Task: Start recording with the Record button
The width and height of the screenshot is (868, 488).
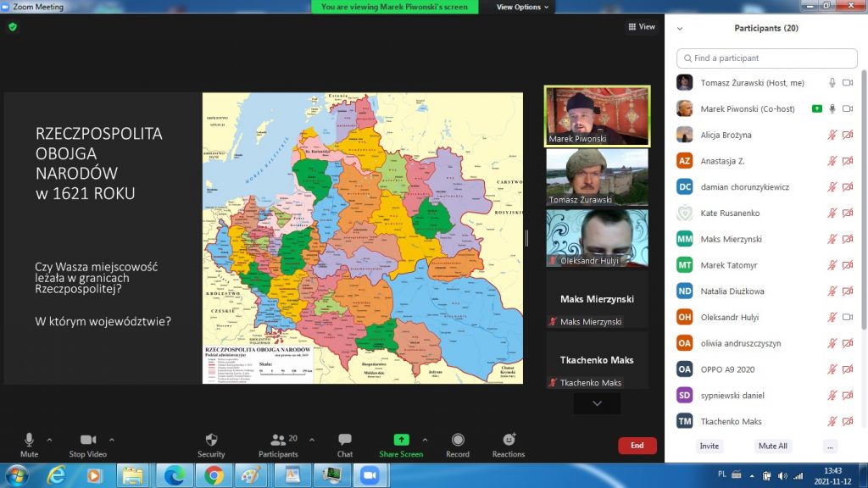Action: [458, 441]
